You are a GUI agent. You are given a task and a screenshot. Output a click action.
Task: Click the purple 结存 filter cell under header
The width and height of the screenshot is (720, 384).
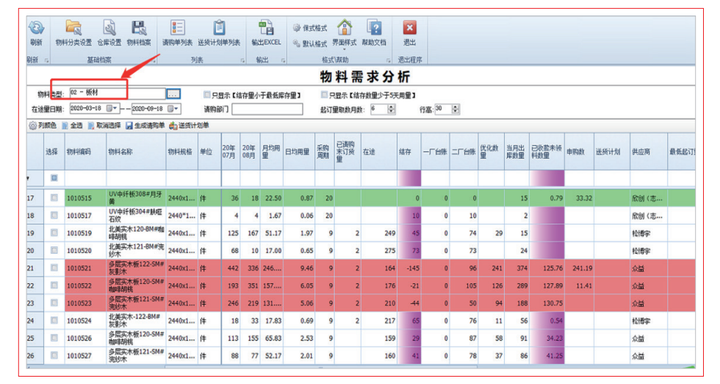click(410, 178)
